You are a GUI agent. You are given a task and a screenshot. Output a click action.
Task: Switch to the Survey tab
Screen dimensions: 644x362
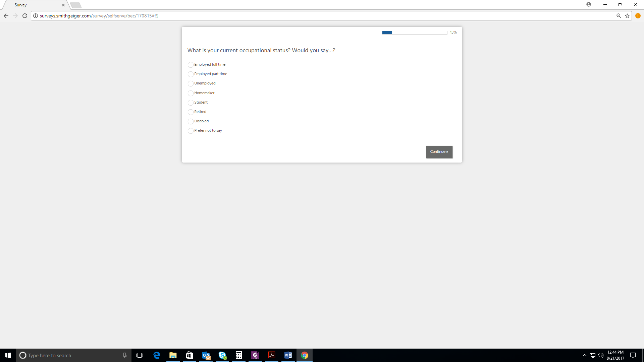[x=34, y=5]
